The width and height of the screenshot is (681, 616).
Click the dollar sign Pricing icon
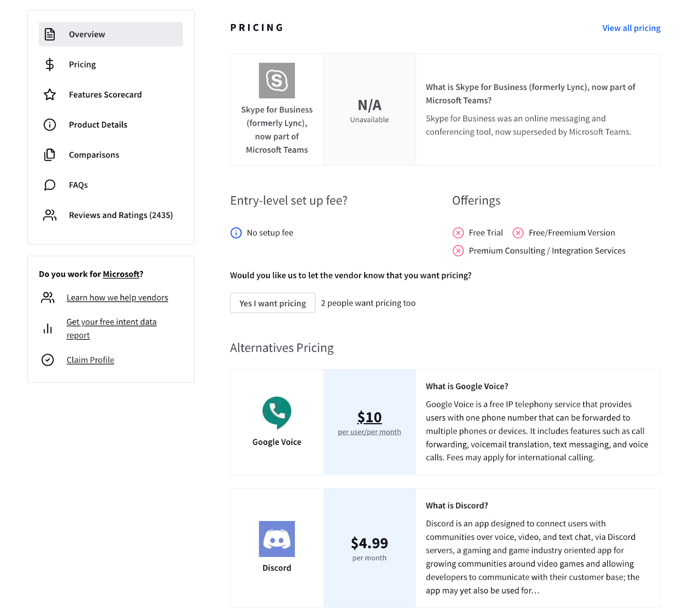point(50,64)
